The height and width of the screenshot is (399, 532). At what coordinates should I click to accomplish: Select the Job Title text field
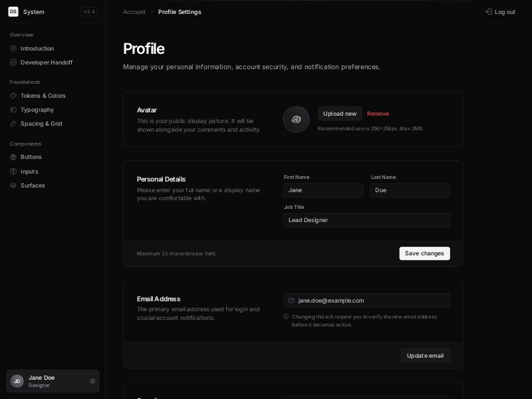pyautogui.click(x=366, y=220)
